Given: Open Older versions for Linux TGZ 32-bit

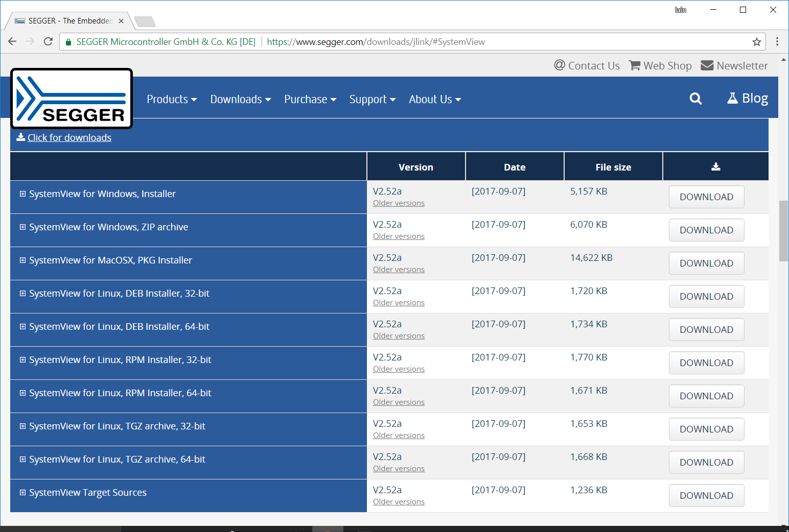Looking at the screenshot, I should [x=399, y=436].
